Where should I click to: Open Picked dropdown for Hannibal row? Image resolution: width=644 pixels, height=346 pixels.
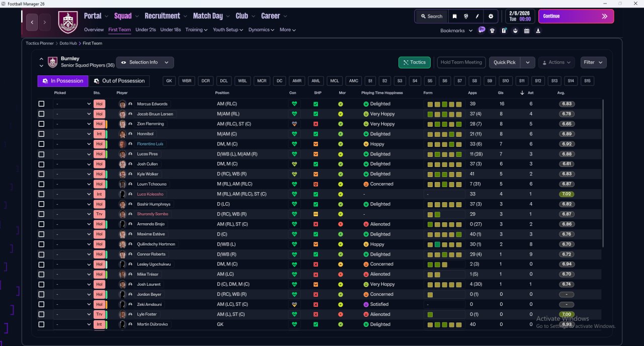73,134
